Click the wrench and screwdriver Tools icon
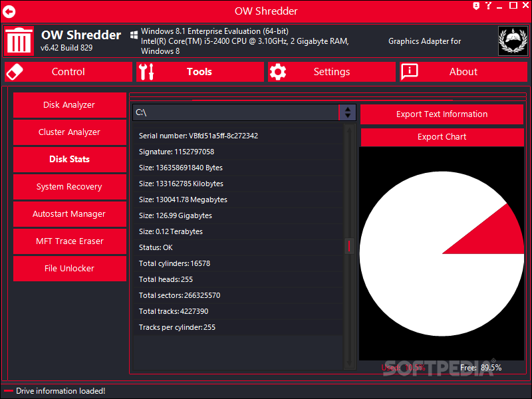The height and width of the screenshot is (399, 532). [x=146, y=72]
